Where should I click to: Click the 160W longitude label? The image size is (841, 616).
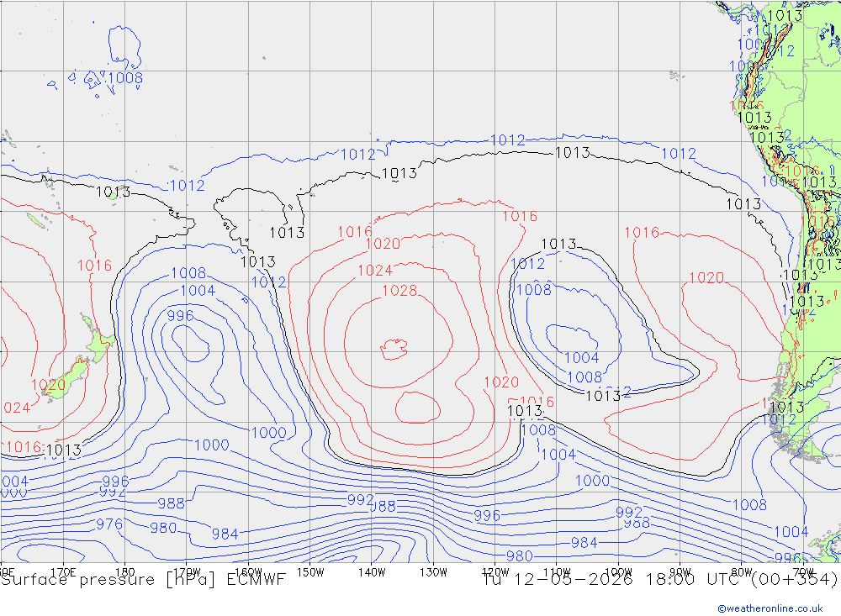(x=248, y=572)
